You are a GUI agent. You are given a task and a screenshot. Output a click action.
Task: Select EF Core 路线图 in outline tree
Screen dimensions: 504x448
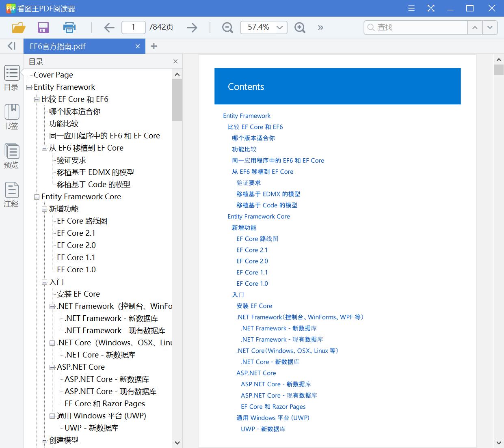click(82, 221)
